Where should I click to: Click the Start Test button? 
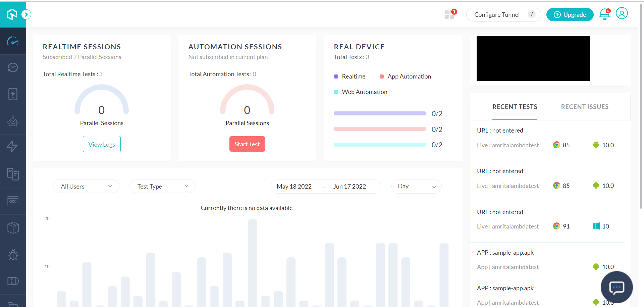tap(247, 144)
